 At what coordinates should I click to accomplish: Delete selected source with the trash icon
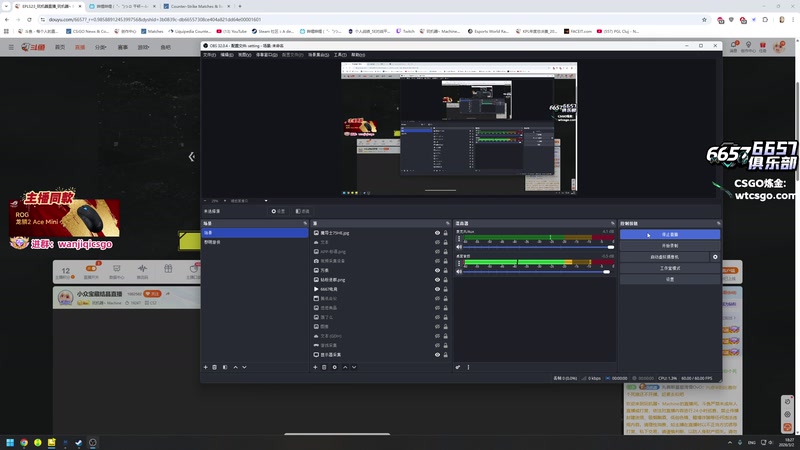[324, 367]
